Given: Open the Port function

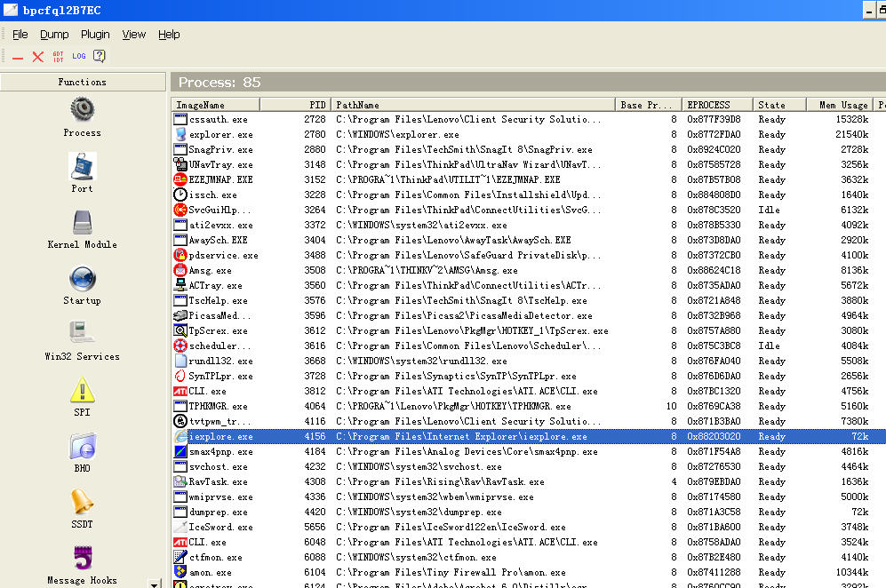Looking at the screenshot, I should click(x=82, y=173).
